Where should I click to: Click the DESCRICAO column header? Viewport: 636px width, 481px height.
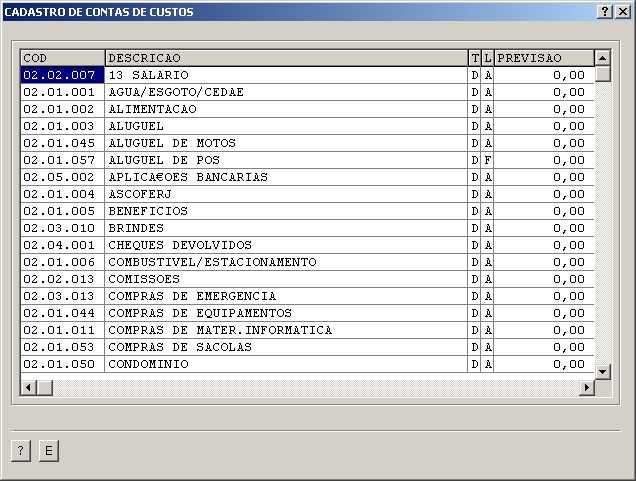click(286, 58)
